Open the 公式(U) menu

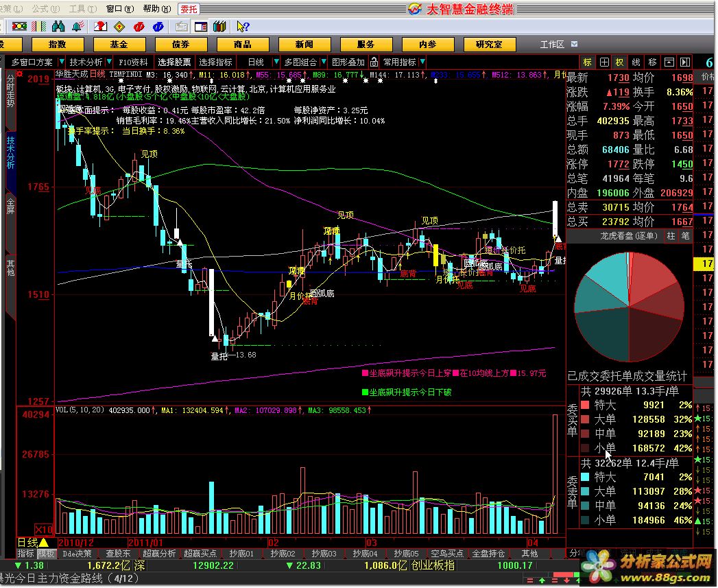point(46,9)
